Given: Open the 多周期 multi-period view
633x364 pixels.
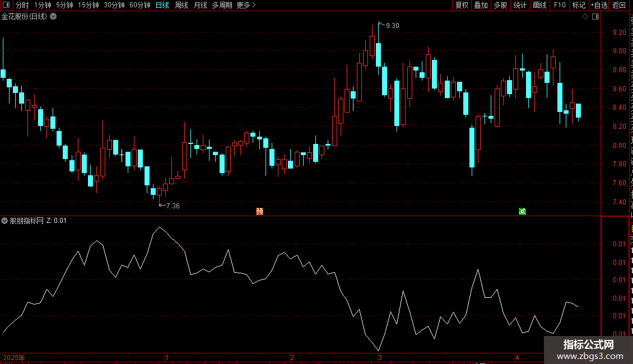Looking at the screenshot, I should [x=222, y=5].
